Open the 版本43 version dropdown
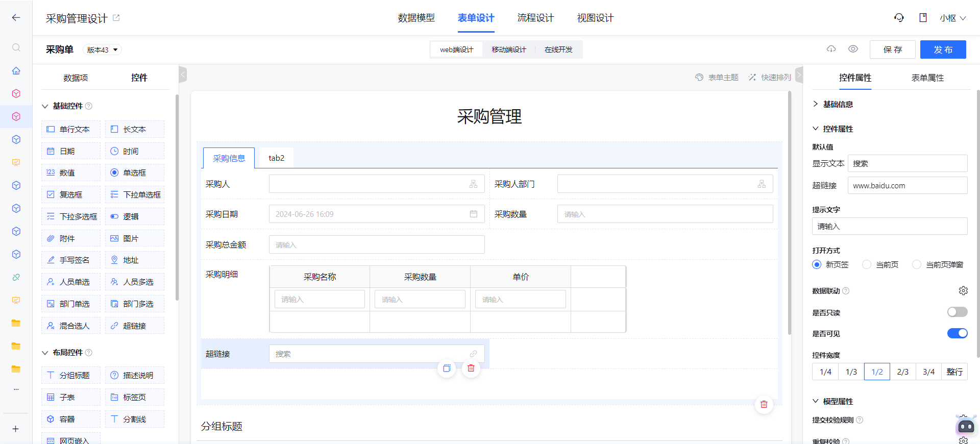980x444 pixels. (x=102, y=50)
